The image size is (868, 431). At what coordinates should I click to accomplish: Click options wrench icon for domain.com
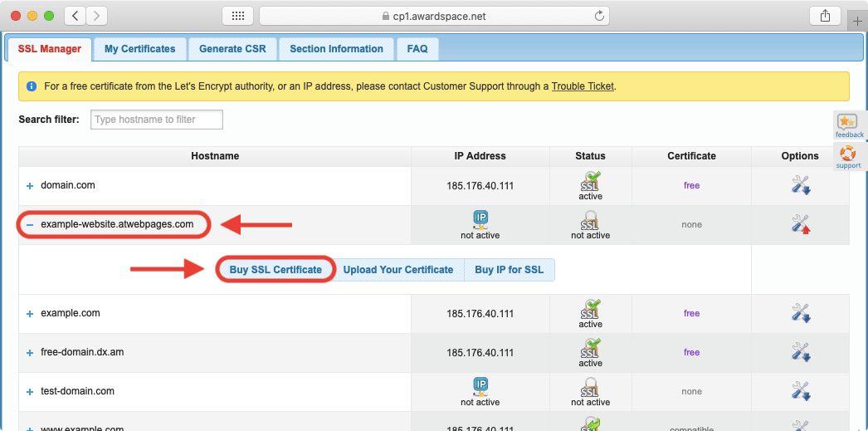point(800,185)
